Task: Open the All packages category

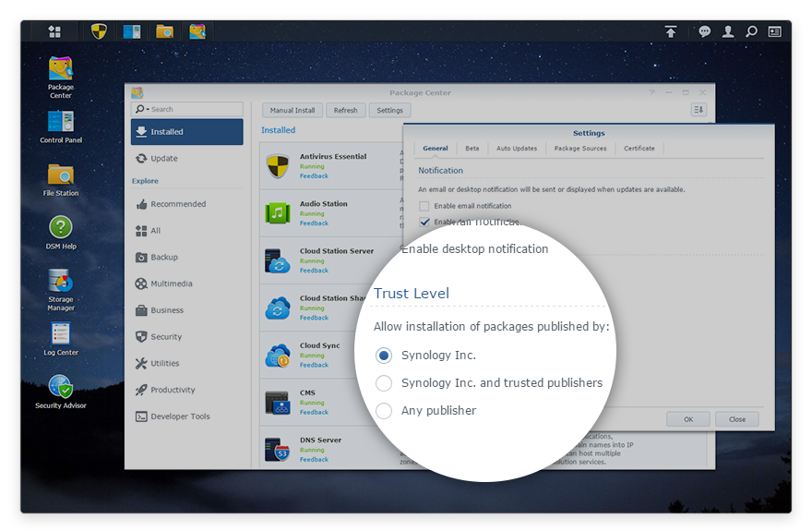Action: (187, 231)
